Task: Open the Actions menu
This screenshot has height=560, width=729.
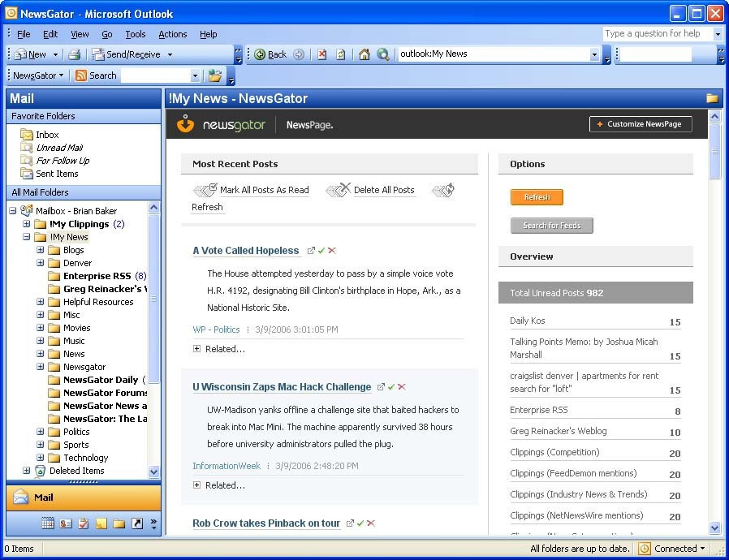Action: (x=172, y=34)
